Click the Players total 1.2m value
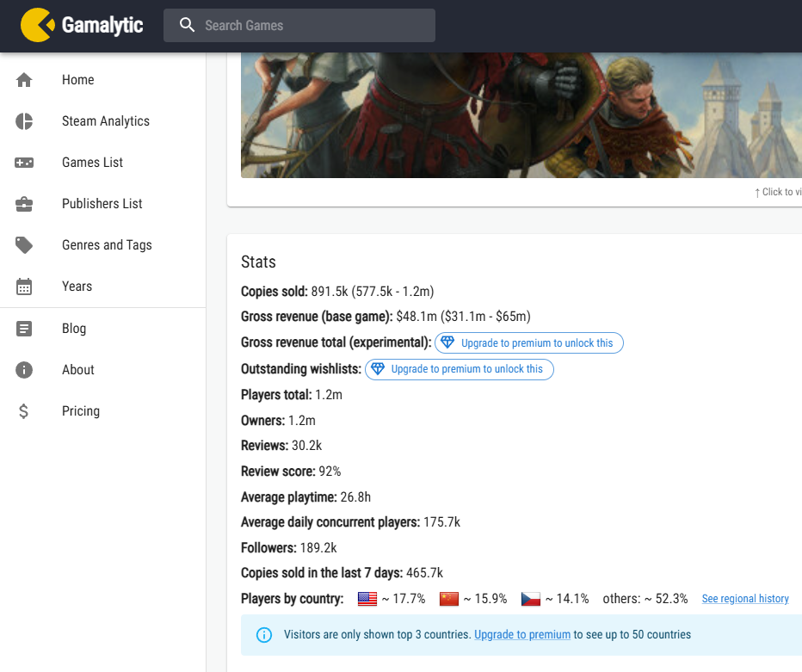 click(x=329, y=395)
